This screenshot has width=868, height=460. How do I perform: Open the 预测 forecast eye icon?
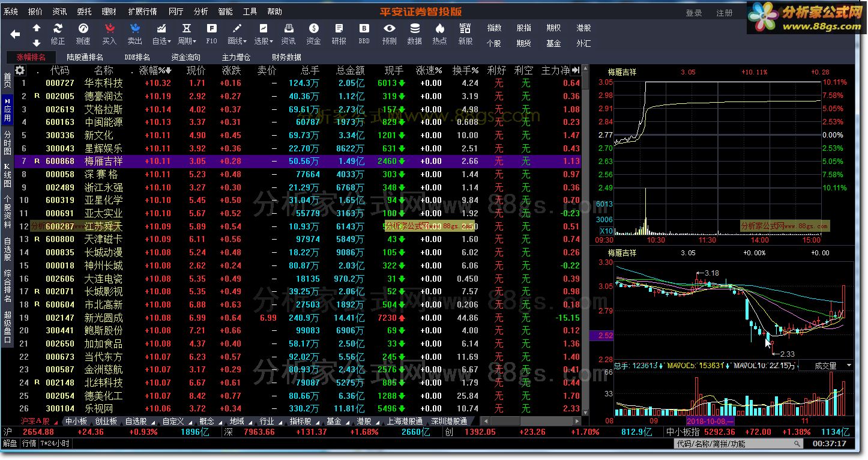click(390, 34)
